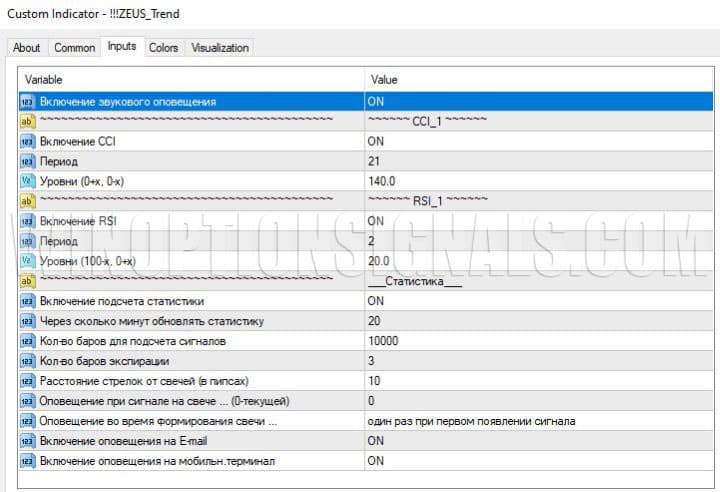This screenshot has height=492, width=720.
Task: Switch to the Visualization tab
Action: pos(220,47)
